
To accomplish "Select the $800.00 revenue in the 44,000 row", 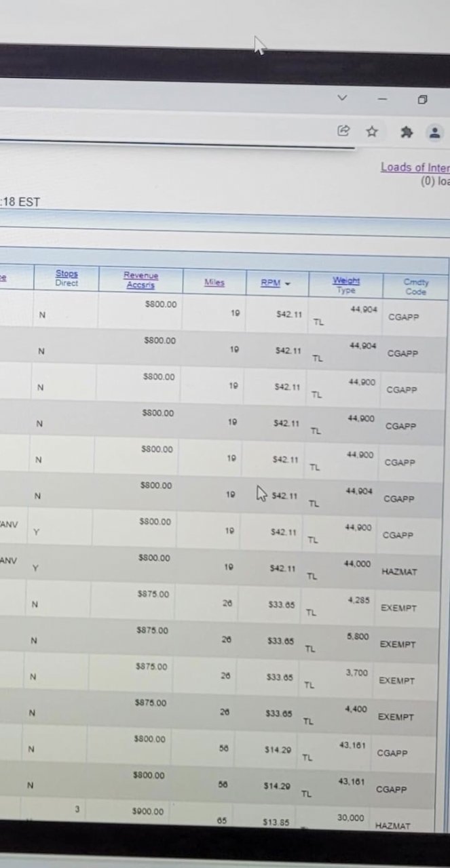I will coord(154,557).
